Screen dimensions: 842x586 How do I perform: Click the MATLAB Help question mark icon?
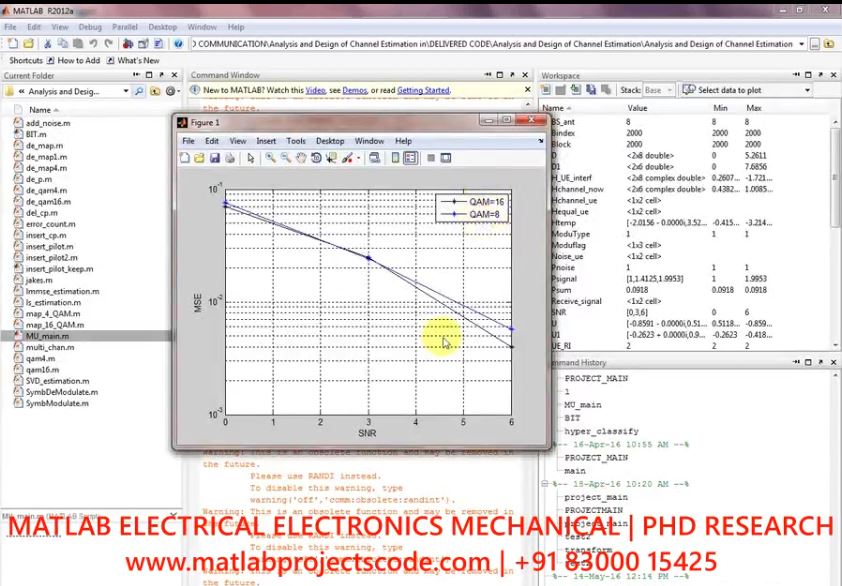[177, 44]
